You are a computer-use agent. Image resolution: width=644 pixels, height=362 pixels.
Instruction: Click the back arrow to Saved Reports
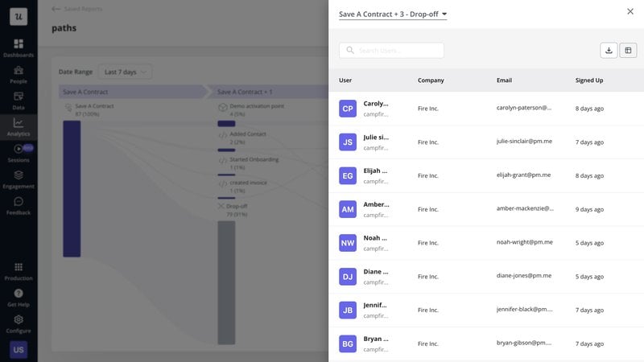click(56, 9)
